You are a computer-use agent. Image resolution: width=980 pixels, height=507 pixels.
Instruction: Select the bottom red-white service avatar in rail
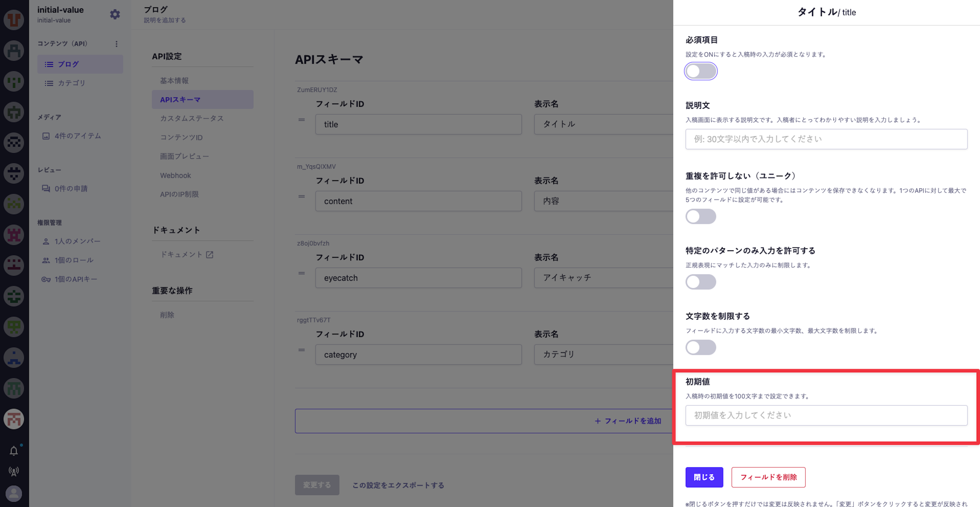pyautogui.click(x=14, y=419)
